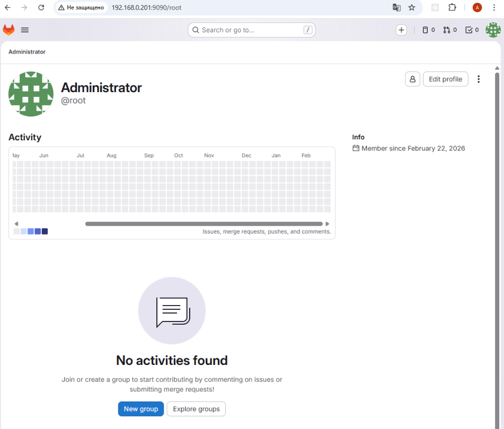Open Chrome profile avatar A
Image resolution: width=504 pixels, height=429 pixels.
point(477,7)
